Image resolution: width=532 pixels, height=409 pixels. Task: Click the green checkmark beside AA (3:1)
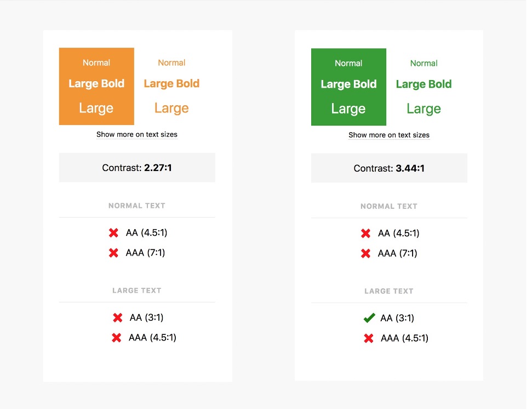pyautogui.click(x=369, y=318)
